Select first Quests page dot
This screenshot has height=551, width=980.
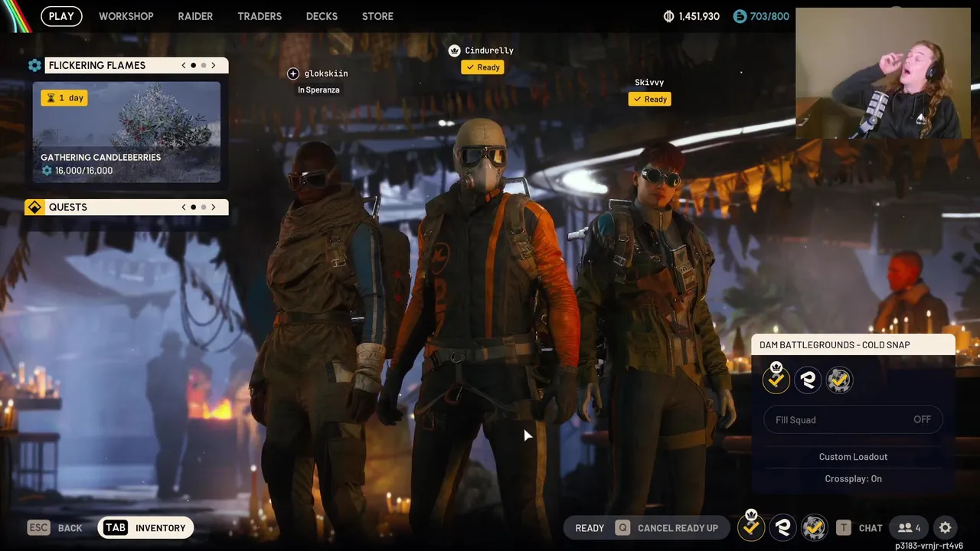coord(193,207)
